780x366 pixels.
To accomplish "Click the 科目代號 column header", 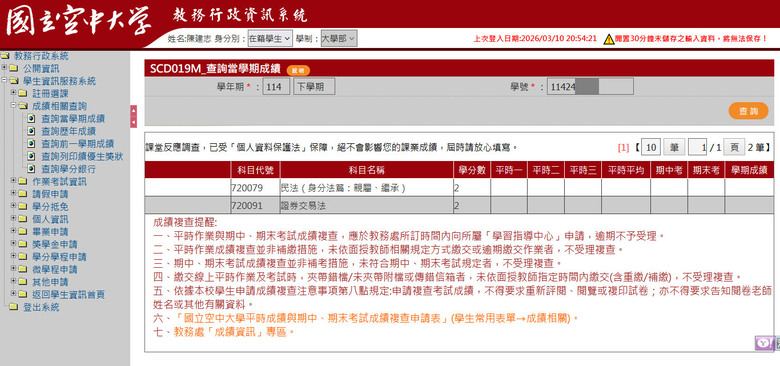I will pyautogui.click(x=255, y=170).
